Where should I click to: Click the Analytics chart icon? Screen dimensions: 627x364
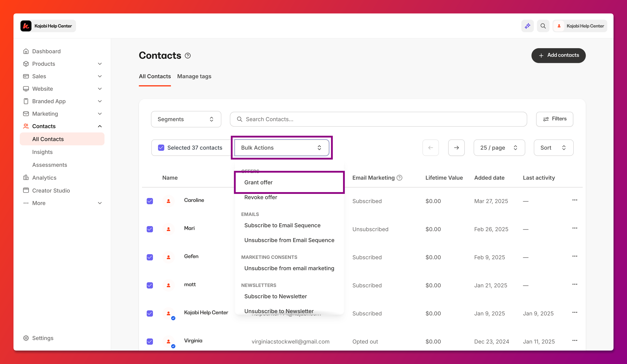tap(26, 177)
